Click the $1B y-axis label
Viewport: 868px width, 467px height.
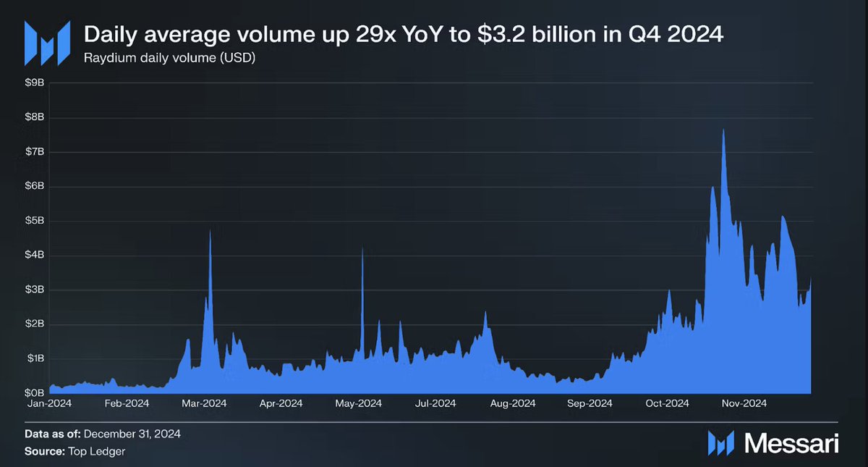point(35,358)
